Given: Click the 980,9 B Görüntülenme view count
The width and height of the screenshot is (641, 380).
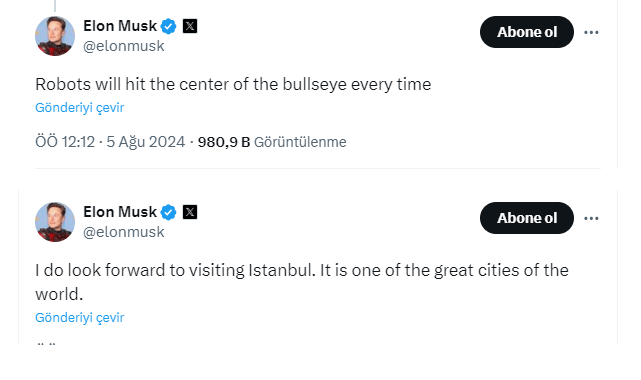Looking at the screenshot, I should tap(272, 142).
